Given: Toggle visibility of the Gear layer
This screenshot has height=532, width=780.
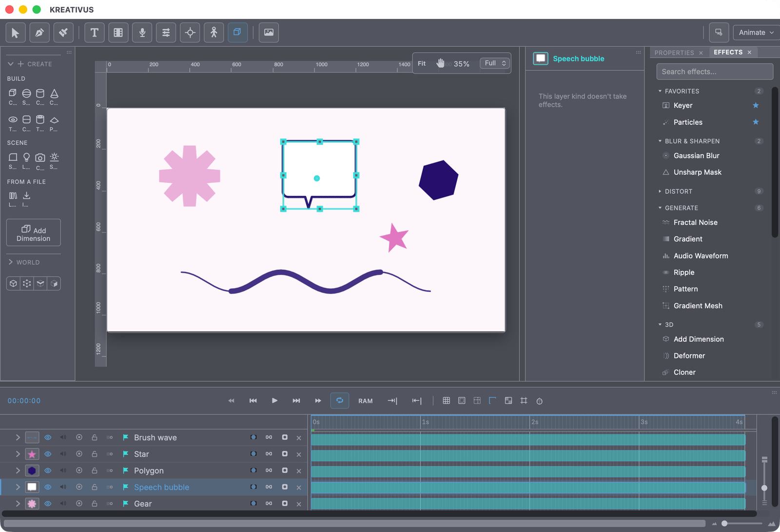Looking at the screenshot, I should 48,504.
